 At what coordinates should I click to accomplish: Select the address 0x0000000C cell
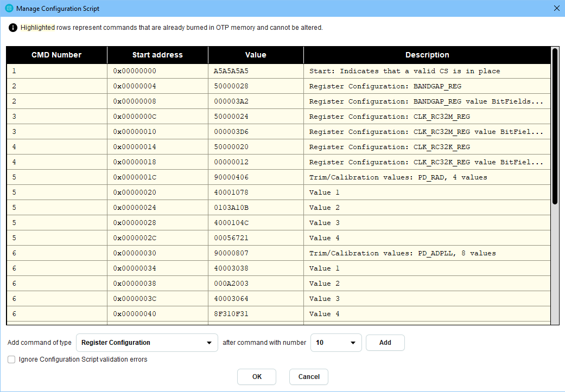click(x=157, y=116)
